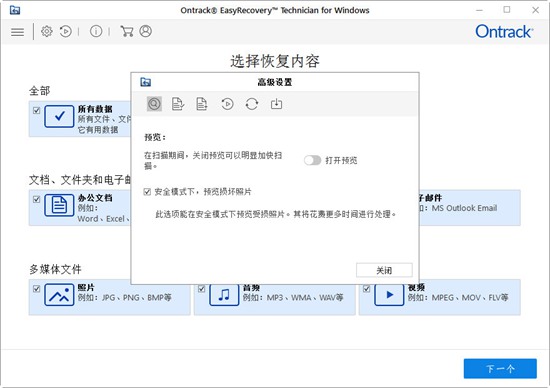550x388 pixels.
Task: Open the information icon in the main toolbar
Action: pyautogui.click(x=96, y=32)
